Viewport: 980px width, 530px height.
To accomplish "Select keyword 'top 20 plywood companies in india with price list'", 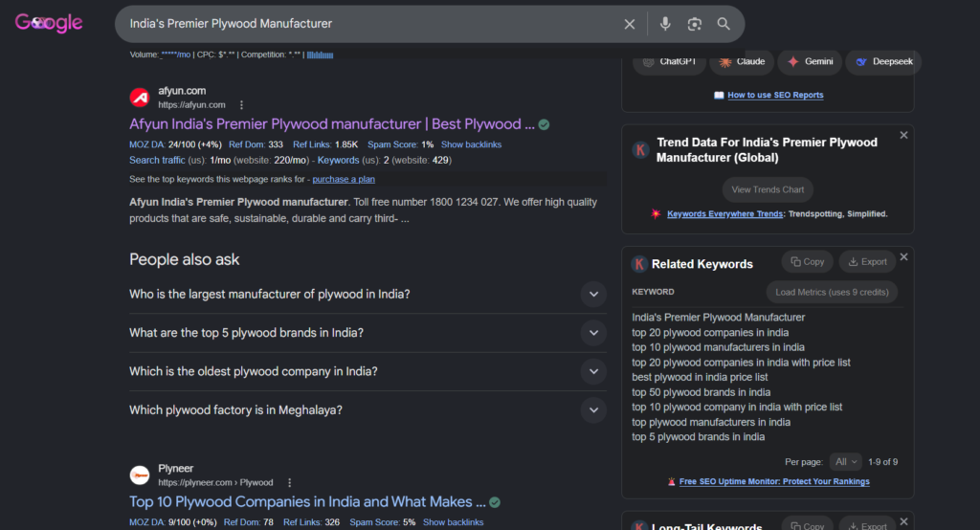I will coord(742,363).
